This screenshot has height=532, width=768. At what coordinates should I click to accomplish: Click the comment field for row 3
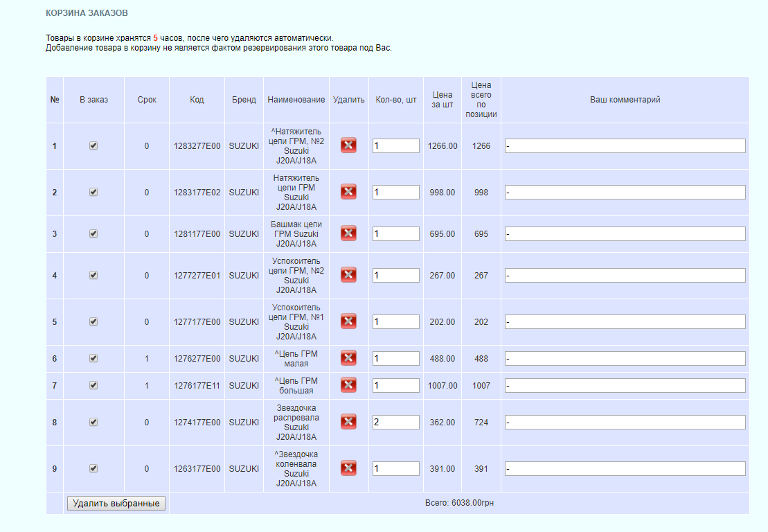click(x=625, y=233)
